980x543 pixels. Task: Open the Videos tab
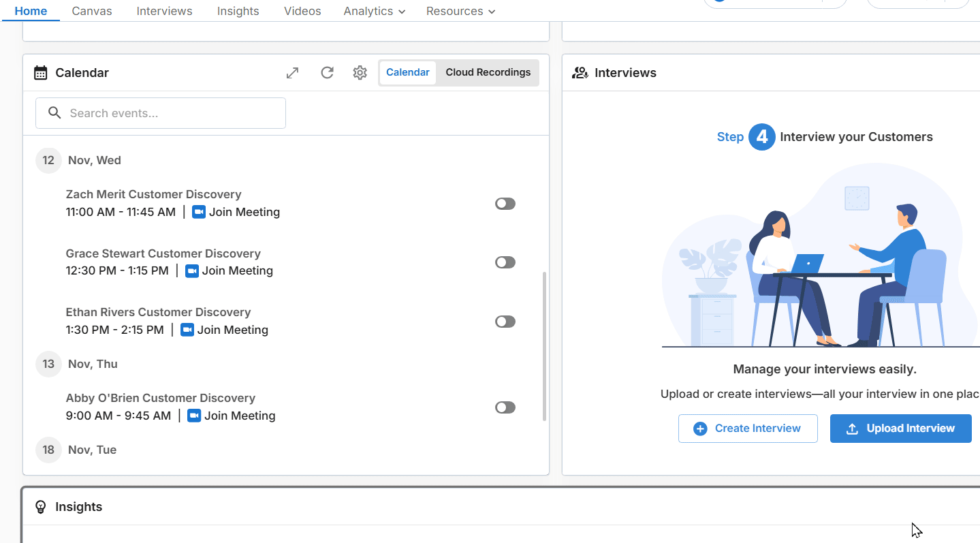302,11
